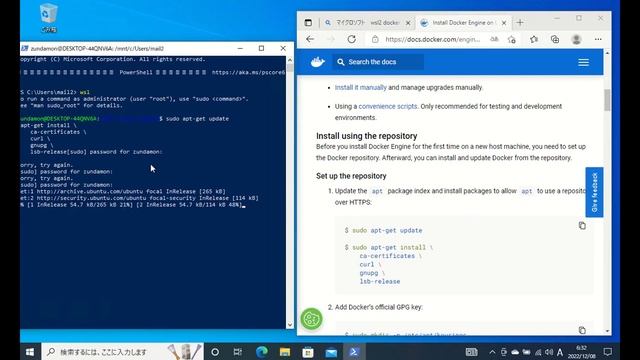View site information lock icon

pyautogui.click(x=375, y=39)
